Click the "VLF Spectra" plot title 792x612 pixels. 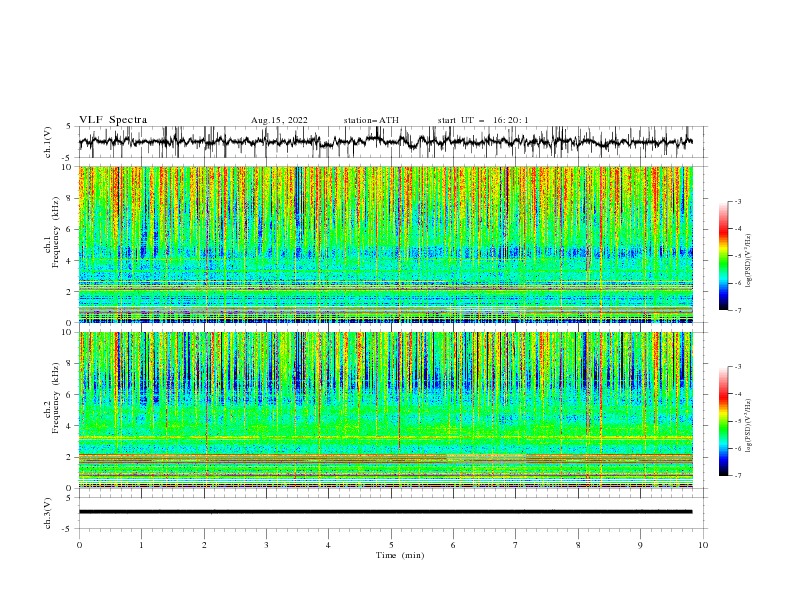click(113, 120)
